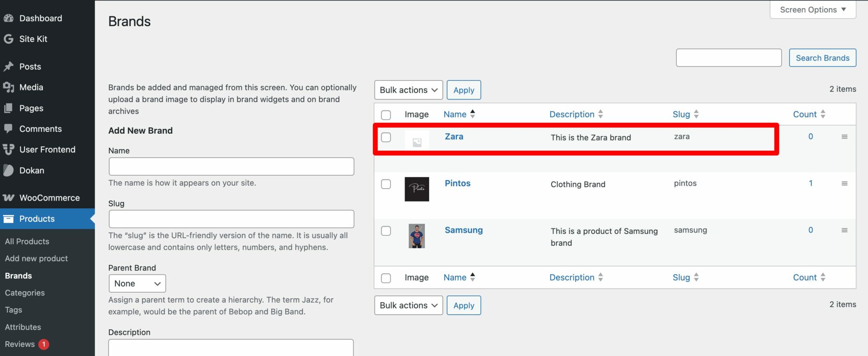The width and height of the screenshot is (868, 356).
Task: Click the Samsung row handle icon
Action: tap(844, 230)
